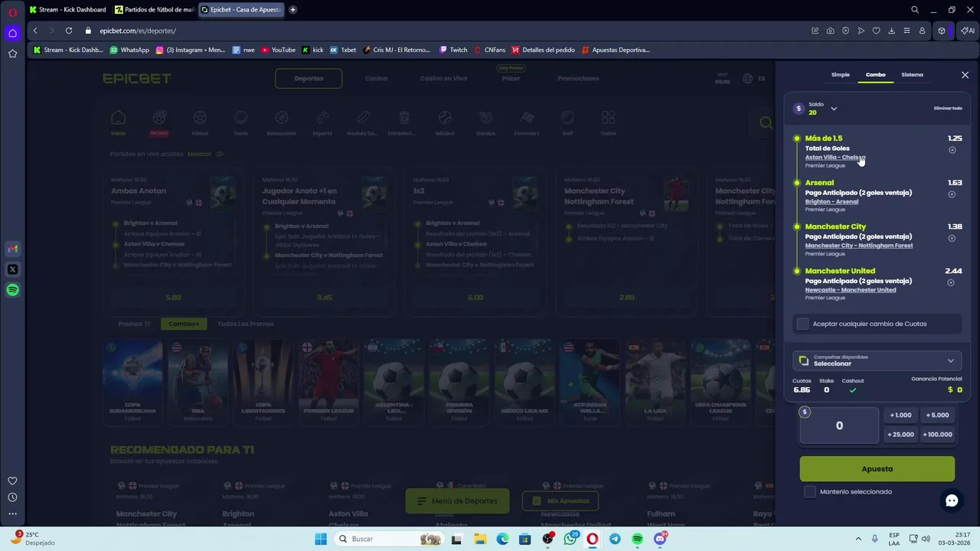
Task: Open sidebar three-dots more options
Action: tap(12, 514)
